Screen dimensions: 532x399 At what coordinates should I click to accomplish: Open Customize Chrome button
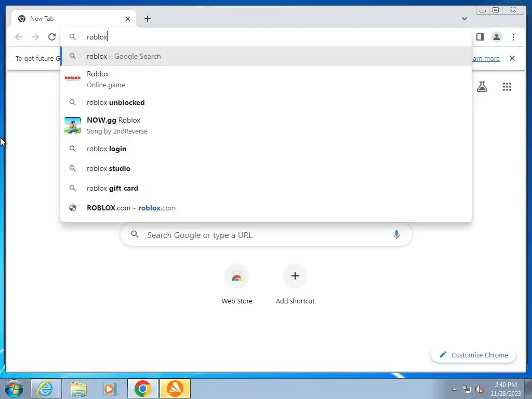click(473, 355)
